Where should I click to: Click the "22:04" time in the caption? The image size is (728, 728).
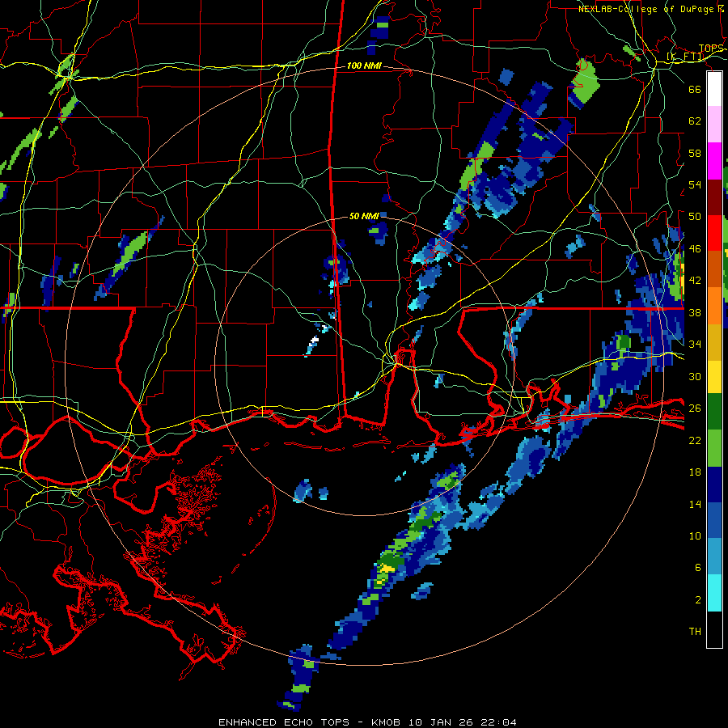(x=500, y=722)
